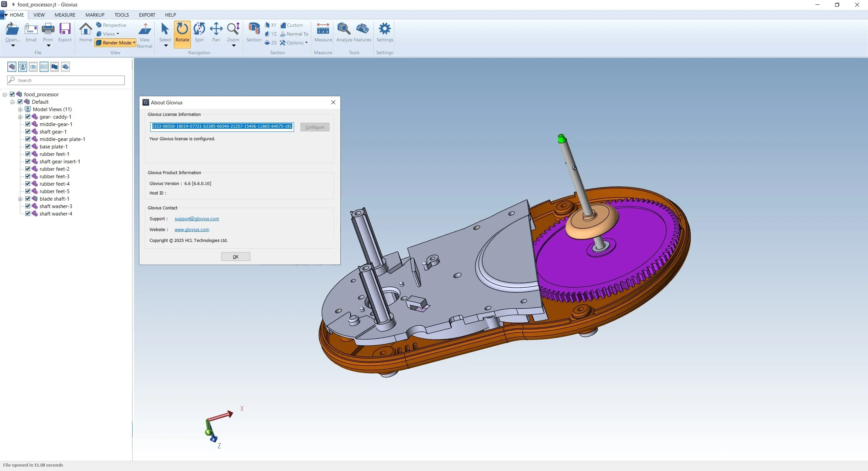Hide the base plate-1 part
Viewport: 868px width, 471px height.
tap(28, 146)
